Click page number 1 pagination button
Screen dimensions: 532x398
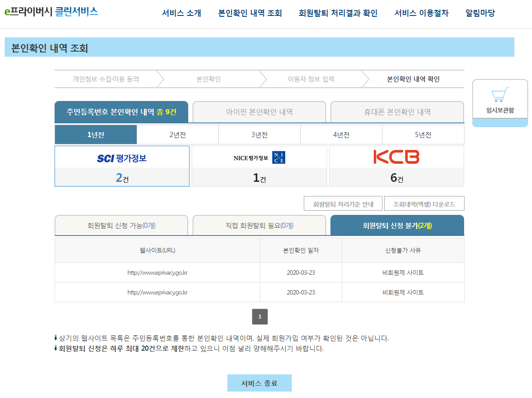pyautogui.click(x=260, y=317)
